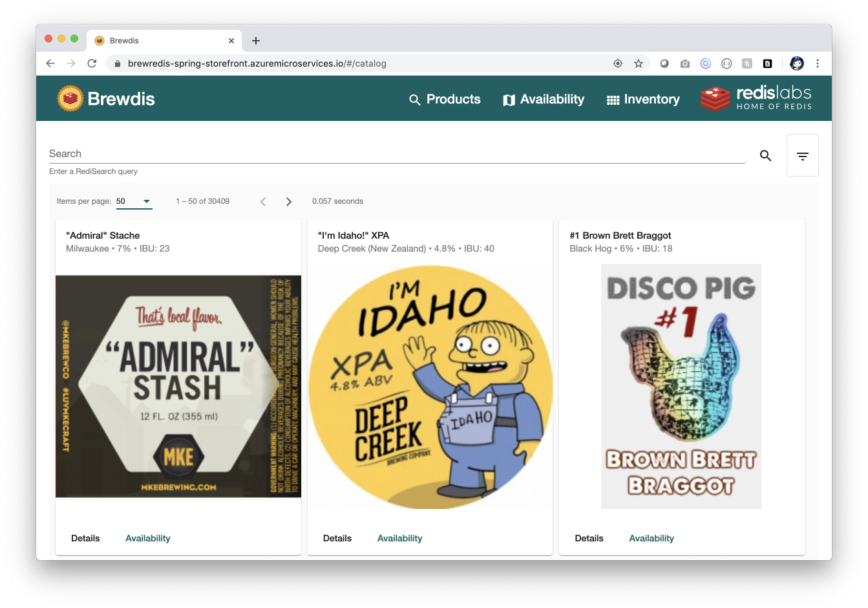
Task: Open the filter options button
Action: 803,155
